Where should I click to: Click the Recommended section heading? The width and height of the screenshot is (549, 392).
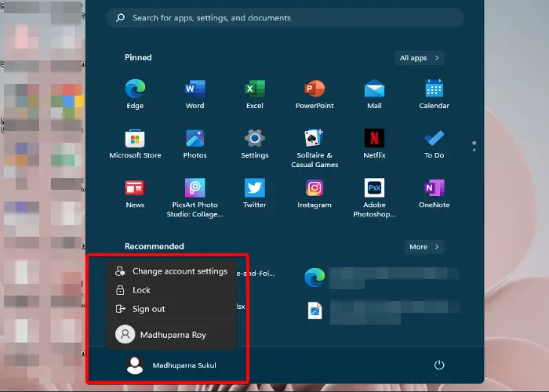(x=155, y=246)
